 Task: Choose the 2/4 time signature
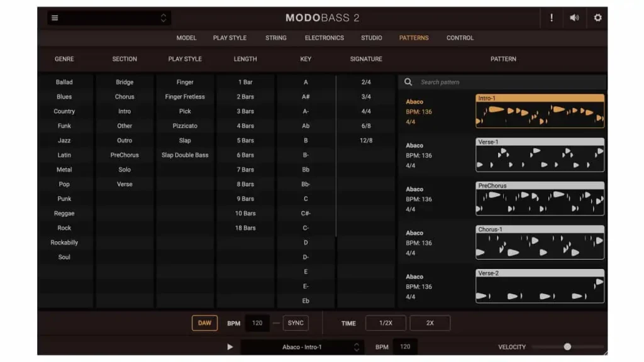pyautogui.click(x=366, y=82)
